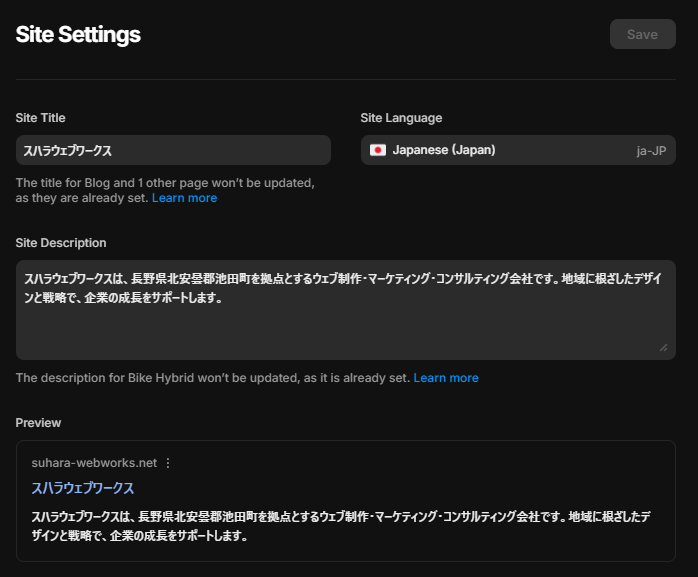Click the Site Title label
The image size is (698, 577).
pos(41,118)
